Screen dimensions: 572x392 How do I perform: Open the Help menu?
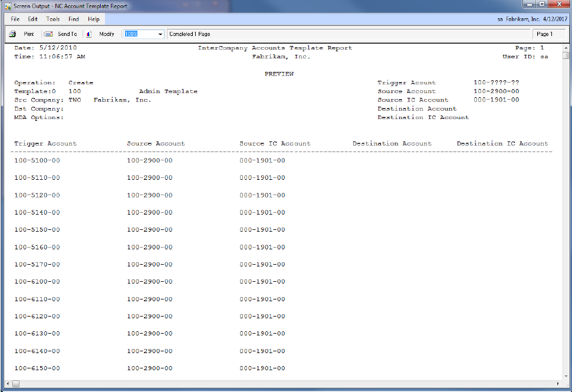pyautogui.click(x=94, y=19)
